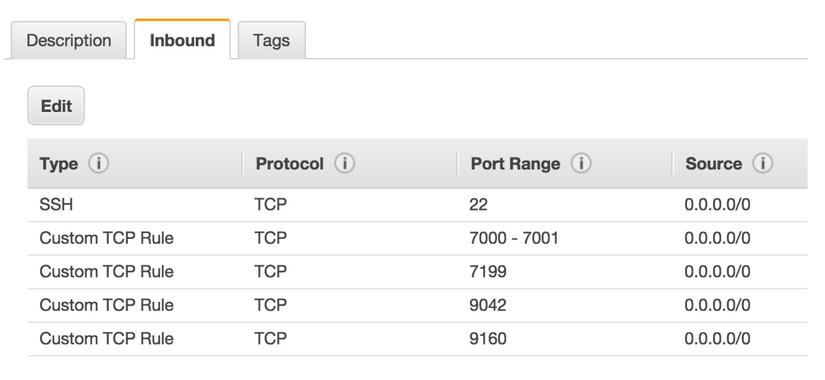Select the SSH rule row

coord(417,205)
